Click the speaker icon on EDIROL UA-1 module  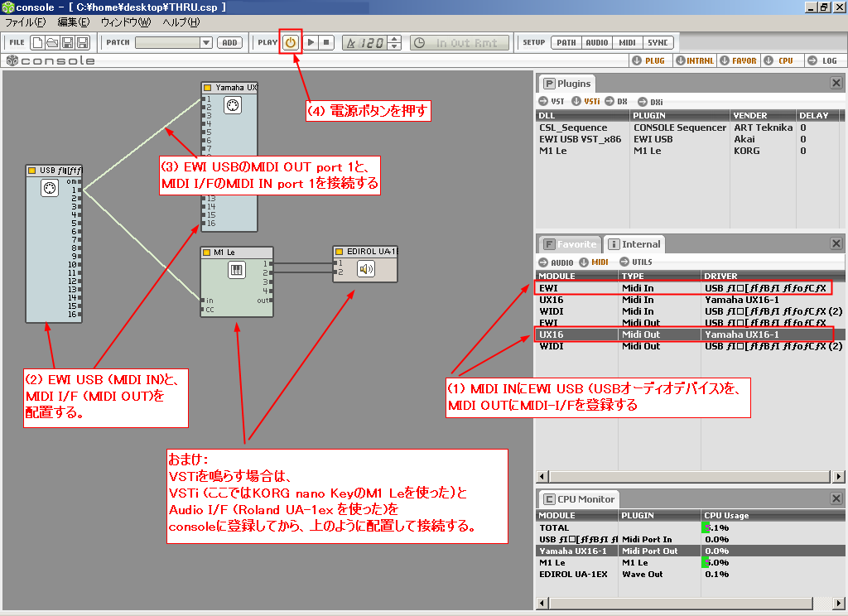[x=366, y=269]
